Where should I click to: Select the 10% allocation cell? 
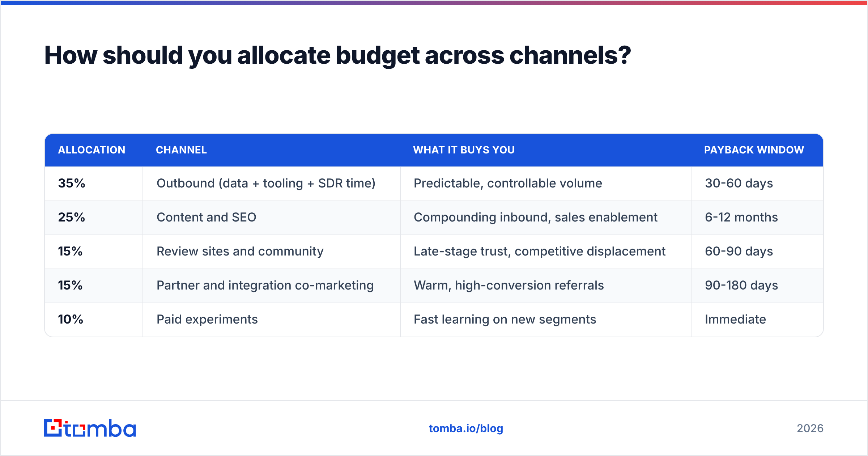click(94, 320)
